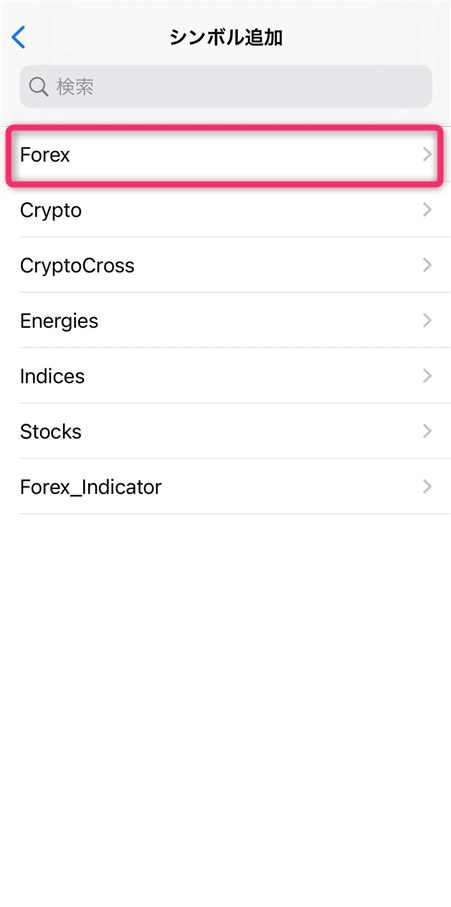The width and height of the screenshot is (451, 907).
Task: Select the Forex_Indicator group
Action: (x=226, y=486)
